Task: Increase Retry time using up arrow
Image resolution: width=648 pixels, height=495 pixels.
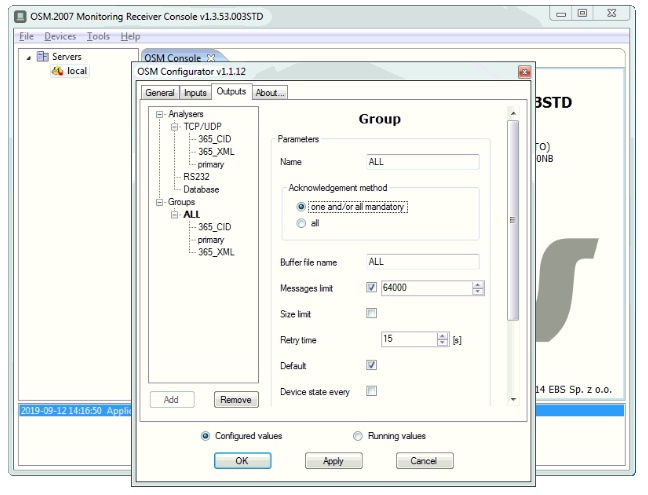Action: pyautogui.click(x=443, y=335)
